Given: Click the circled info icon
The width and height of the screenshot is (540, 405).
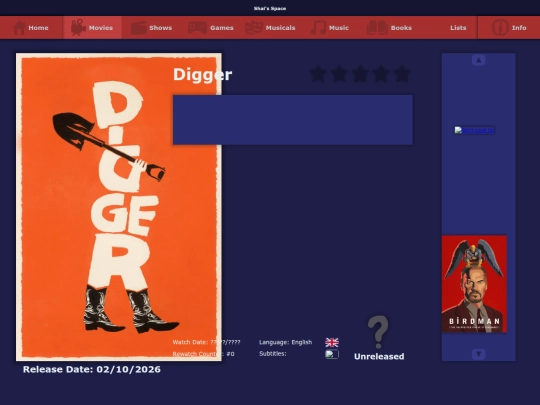Looking at the screenshot, I should [500, 28].
